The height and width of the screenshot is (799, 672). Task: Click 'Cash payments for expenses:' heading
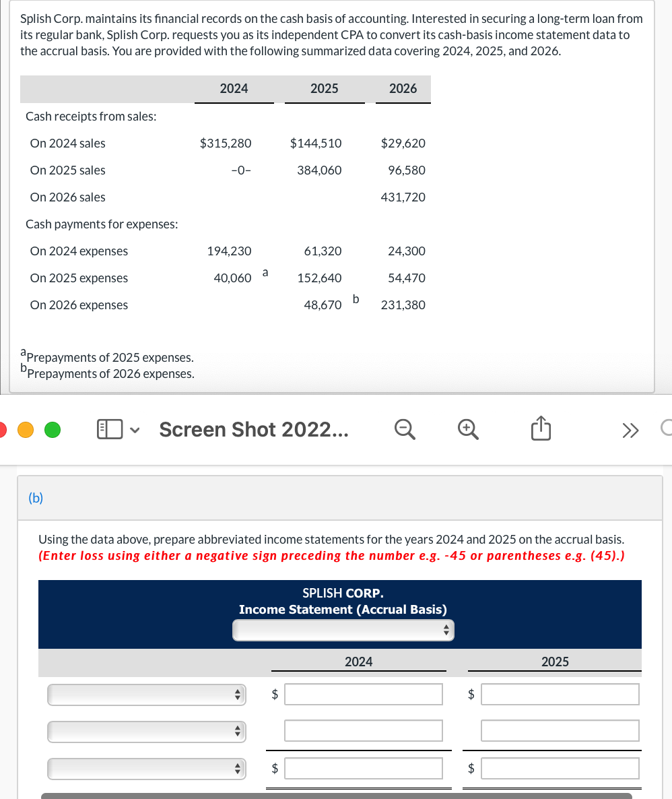[x=102, y=225]
